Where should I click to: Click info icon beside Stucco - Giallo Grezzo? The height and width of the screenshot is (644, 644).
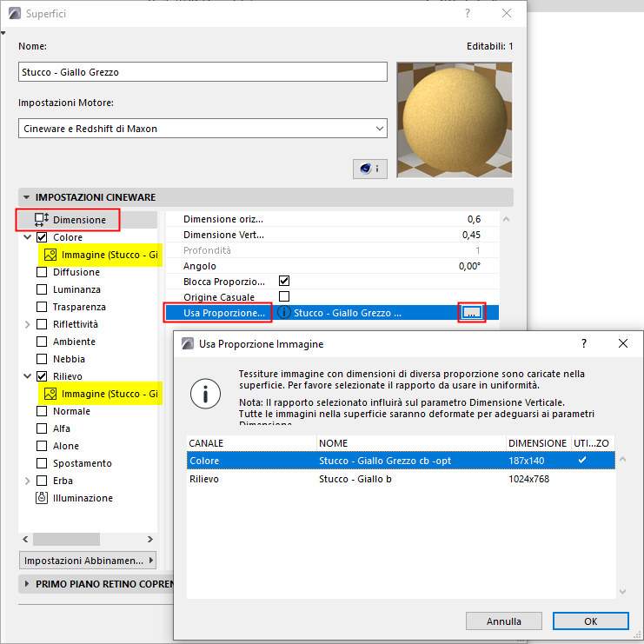pyautogui.click(x=284, y=313)
